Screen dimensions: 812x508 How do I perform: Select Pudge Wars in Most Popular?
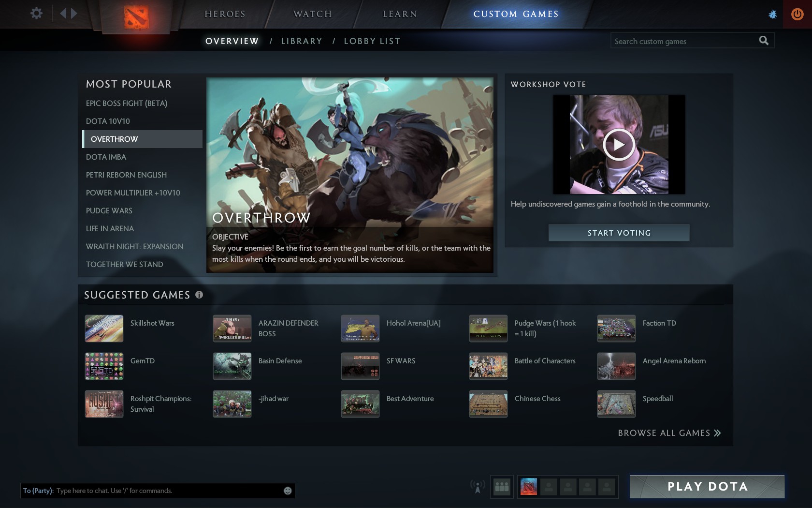tap(109, 210)
